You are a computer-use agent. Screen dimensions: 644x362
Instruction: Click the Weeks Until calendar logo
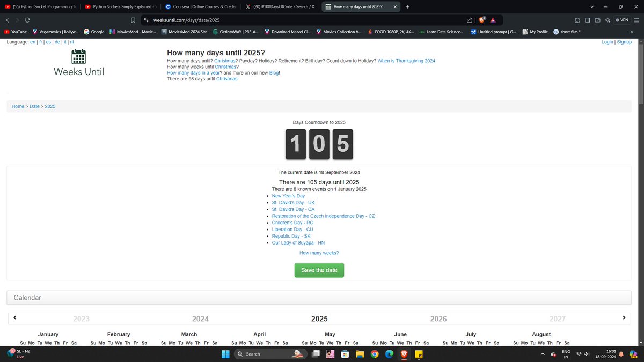[79, 63]
